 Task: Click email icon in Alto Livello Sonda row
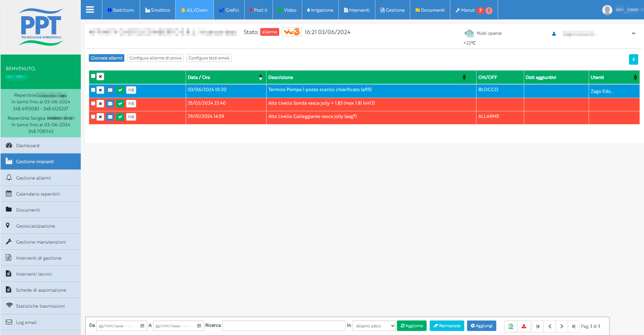tap(110, 104)
